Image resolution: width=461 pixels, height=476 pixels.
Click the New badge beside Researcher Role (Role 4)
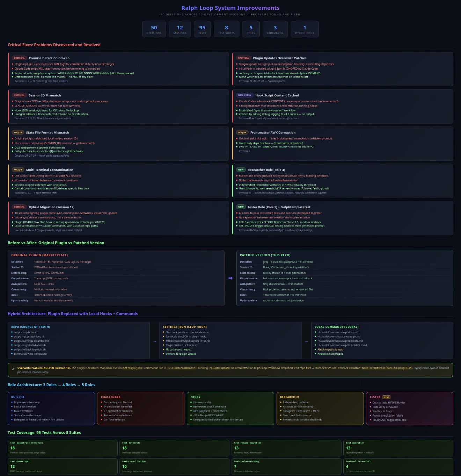(241, 170)
